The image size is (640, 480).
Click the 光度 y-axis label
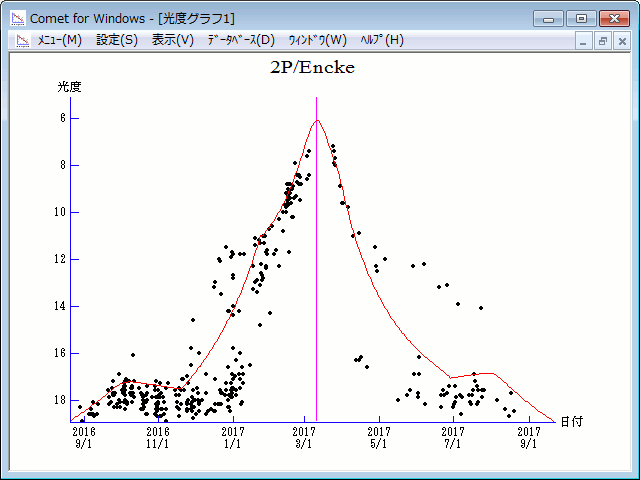click(x=69, y=87)
